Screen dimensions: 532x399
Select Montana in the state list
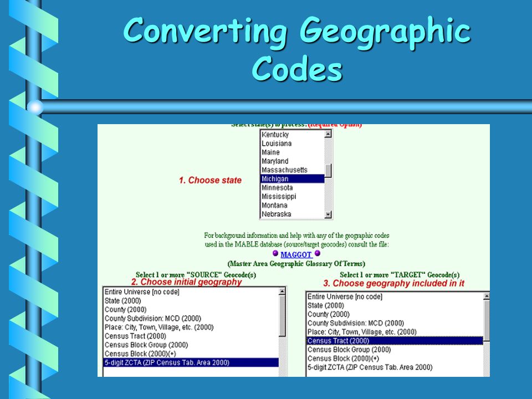point(293,205)
